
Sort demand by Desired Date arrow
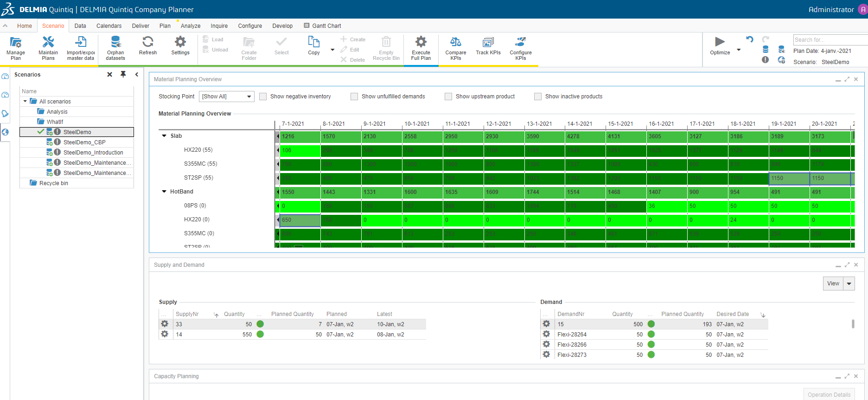(x=763, y=315)
